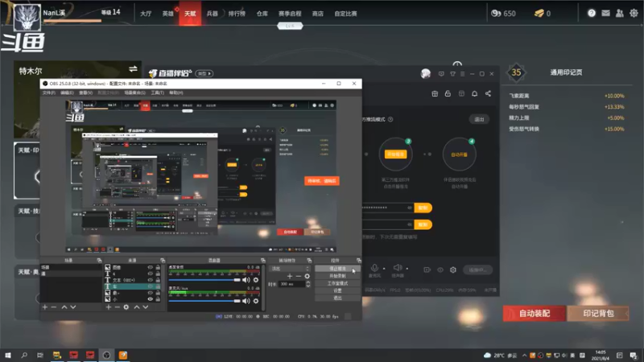Screen dimensions: 644x362
Task: Expand the speaker options arrow in streaming companion
Action: pyautogui.click(x=407, y=269)
